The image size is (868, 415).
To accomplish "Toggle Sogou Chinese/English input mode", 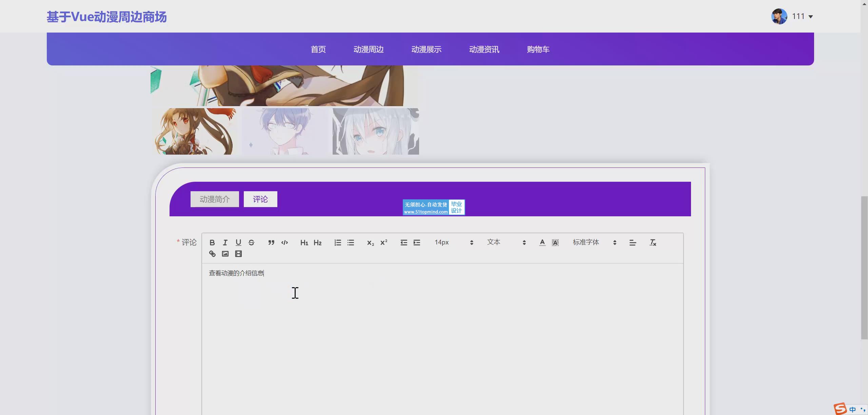I will tap(852, 410).
